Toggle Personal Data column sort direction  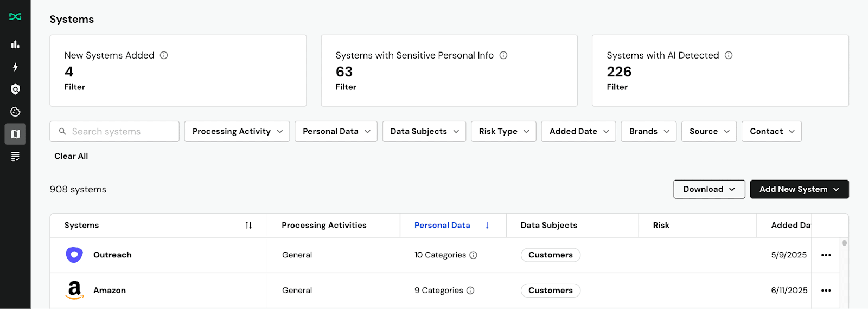coord(487,226)
